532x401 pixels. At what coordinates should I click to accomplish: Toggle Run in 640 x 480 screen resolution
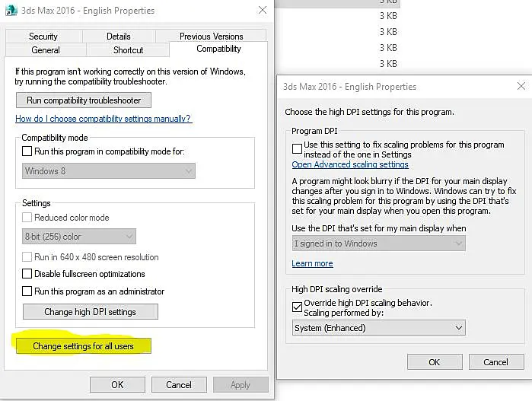(27, 257)
